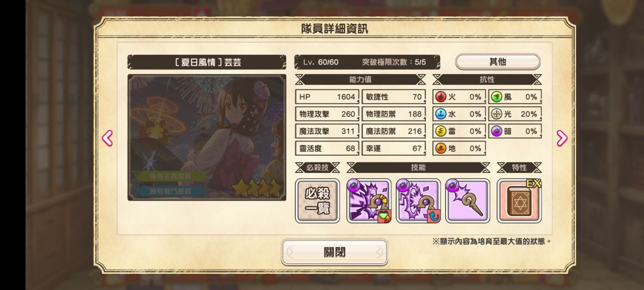Tap the thunder 雷 resistance icon
This screenshot has height=290, width=644.
tap(440, 131)
